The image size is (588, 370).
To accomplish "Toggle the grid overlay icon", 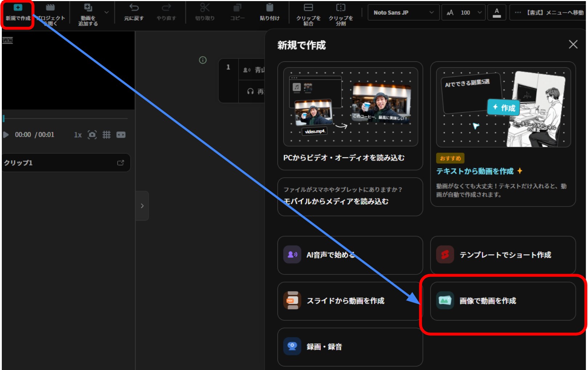I will point(106,135).
